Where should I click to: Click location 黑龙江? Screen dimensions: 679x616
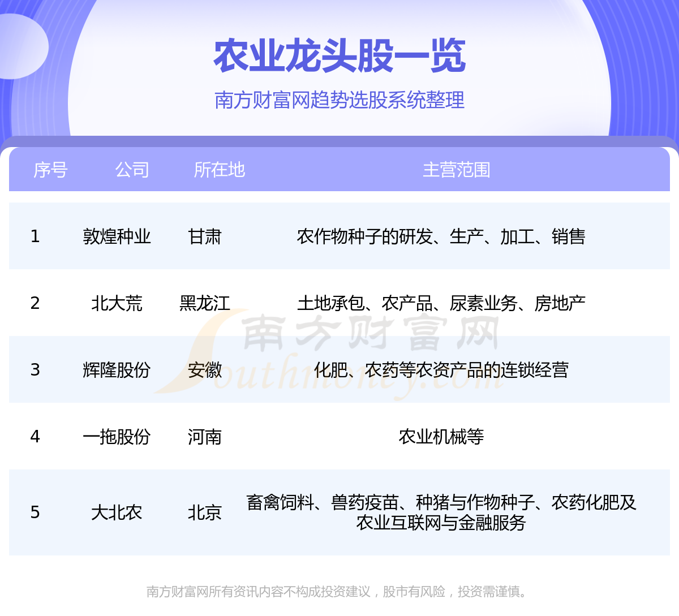205,303
